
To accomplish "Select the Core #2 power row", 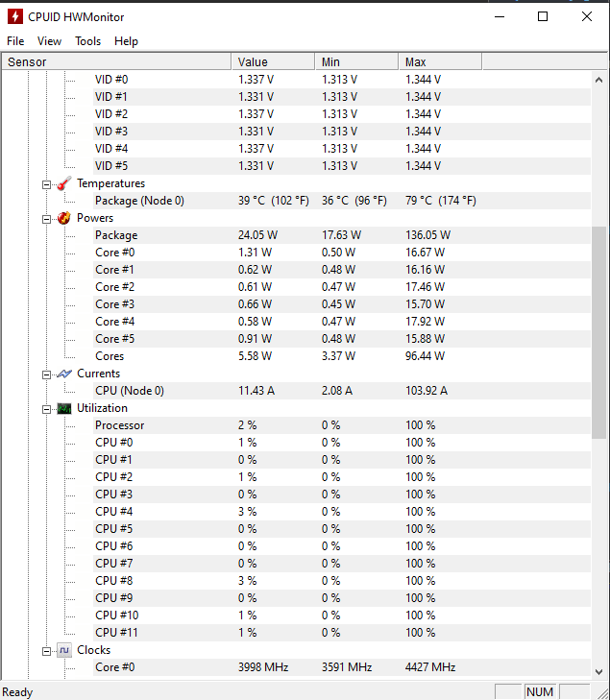I will 342,287.
